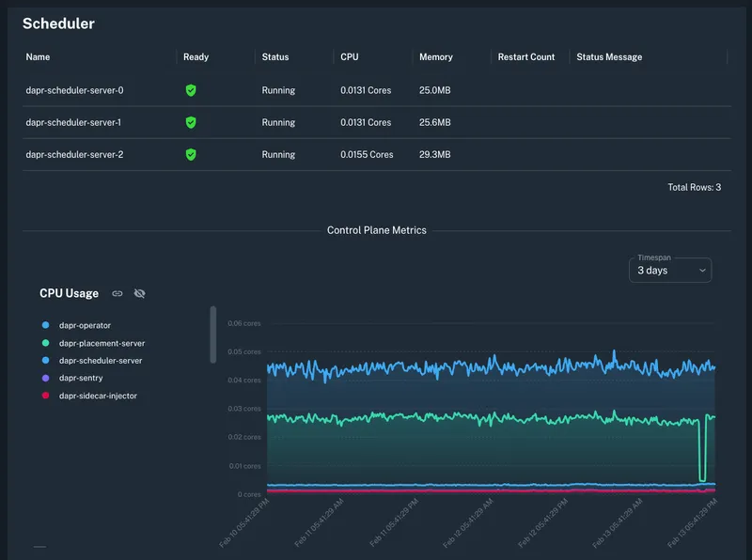Click ready shield icon for dapr-scheduler-server-0

click(x=191, y=90)
